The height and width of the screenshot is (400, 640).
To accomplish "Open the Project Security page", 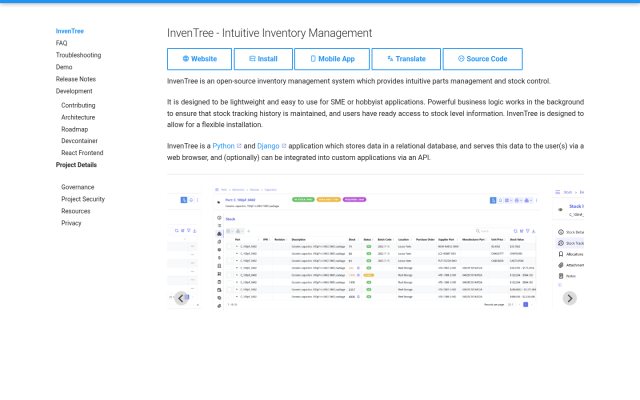I will coord(83,199).
